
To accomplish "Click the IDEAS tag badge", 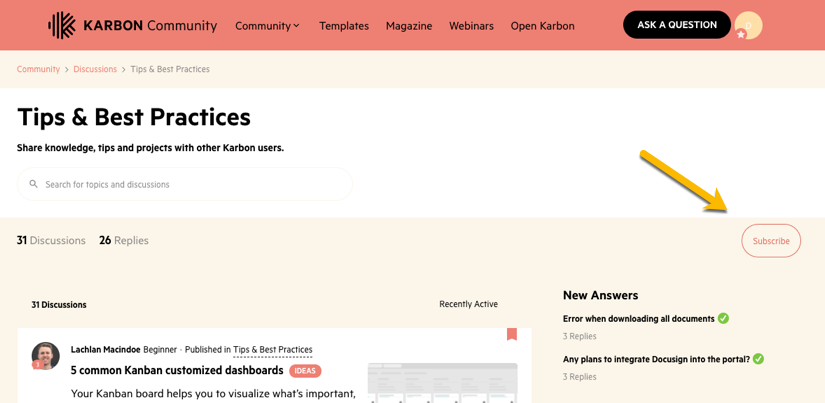I will click(x=305, y=371).
